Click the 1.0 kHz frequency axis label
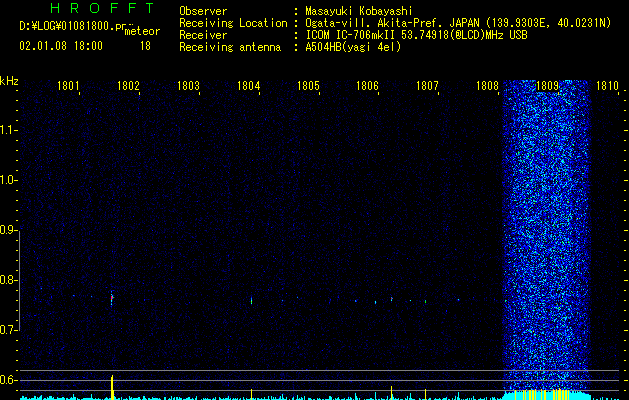The width and height of the screenshot is (629, 400). (8, 180)
